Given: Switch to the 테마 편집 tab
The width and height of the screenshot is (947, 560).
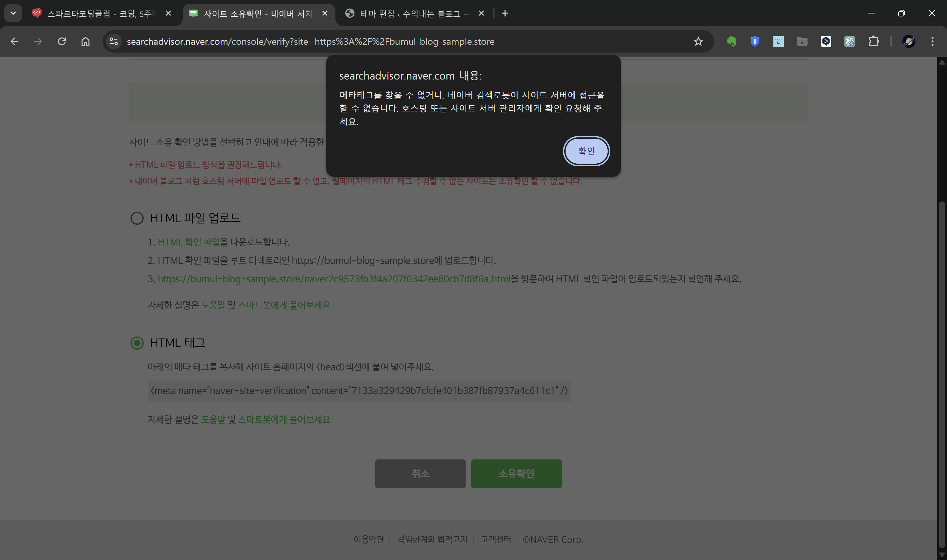Looking at the screenshot, I should (414, 13).
